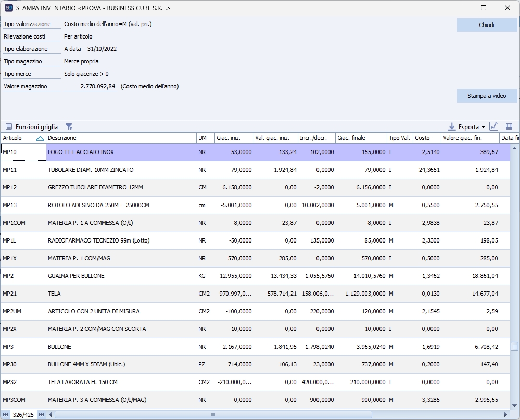Screen dimensions: 520x420
Task: Jump to last record navigation arrow
Action: [42, 415]
